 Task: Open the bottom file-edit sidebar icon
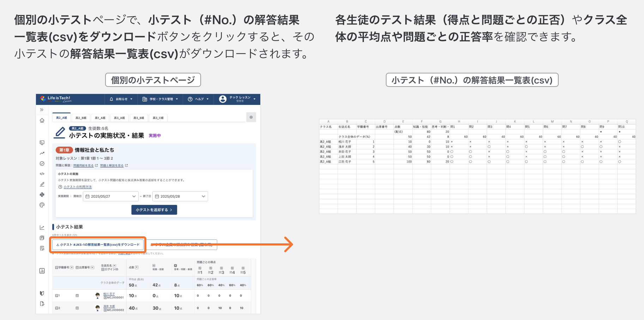pyautogui.click(x=42, y=304)
